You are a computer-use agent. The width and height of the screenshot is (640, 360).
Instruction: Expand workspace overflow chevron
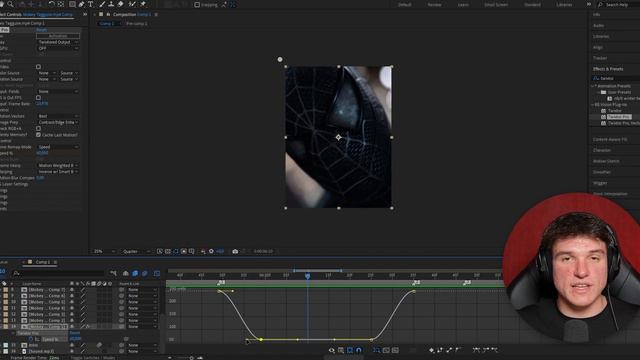click(589, 4)
